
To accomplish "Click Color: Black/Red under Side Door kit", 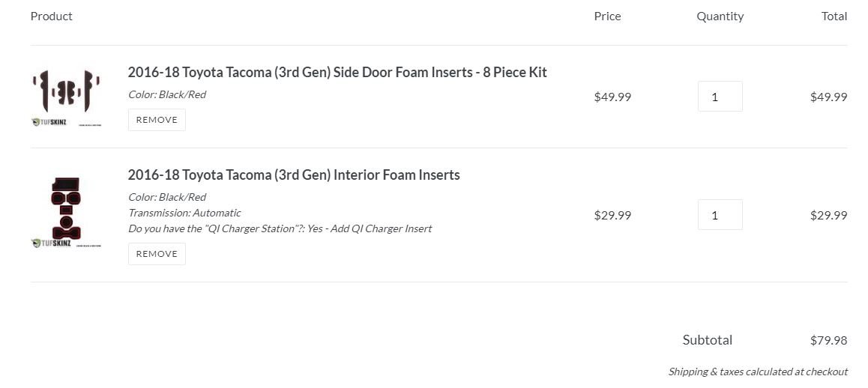I will pos(166,94).
